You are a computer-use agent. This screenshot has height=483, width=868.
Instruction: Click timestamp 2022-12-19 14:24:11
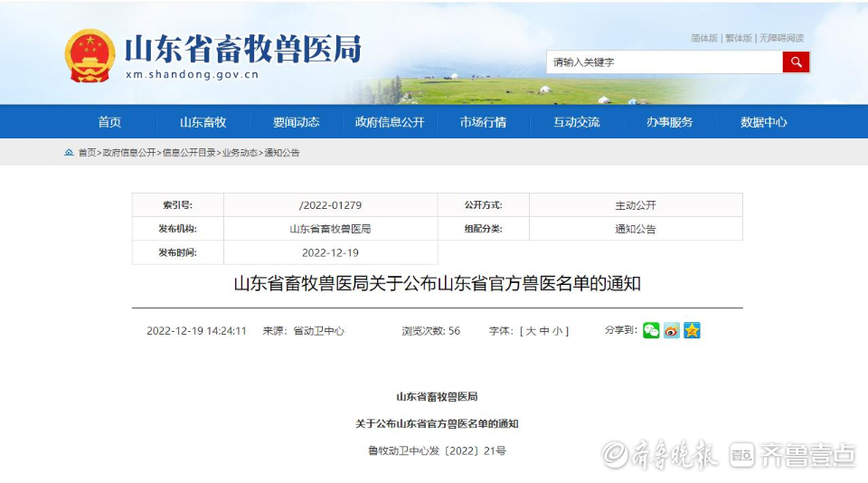click(196, 331)
